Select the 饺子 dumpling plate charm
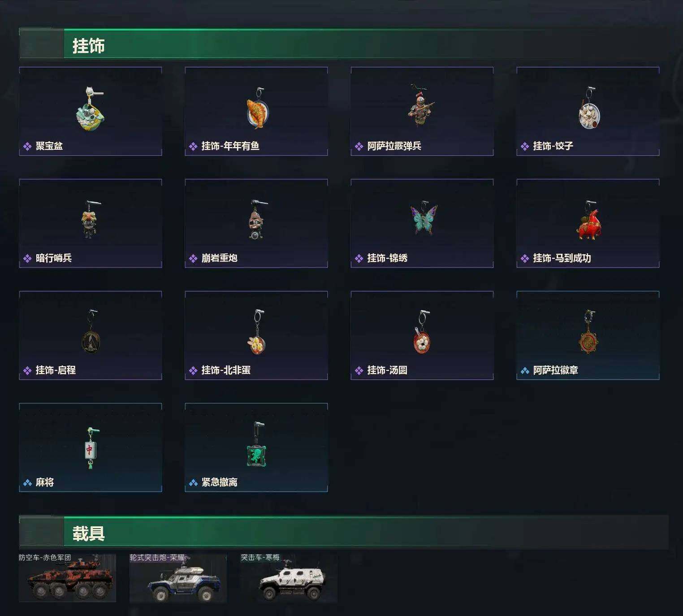 coord(589,108)
